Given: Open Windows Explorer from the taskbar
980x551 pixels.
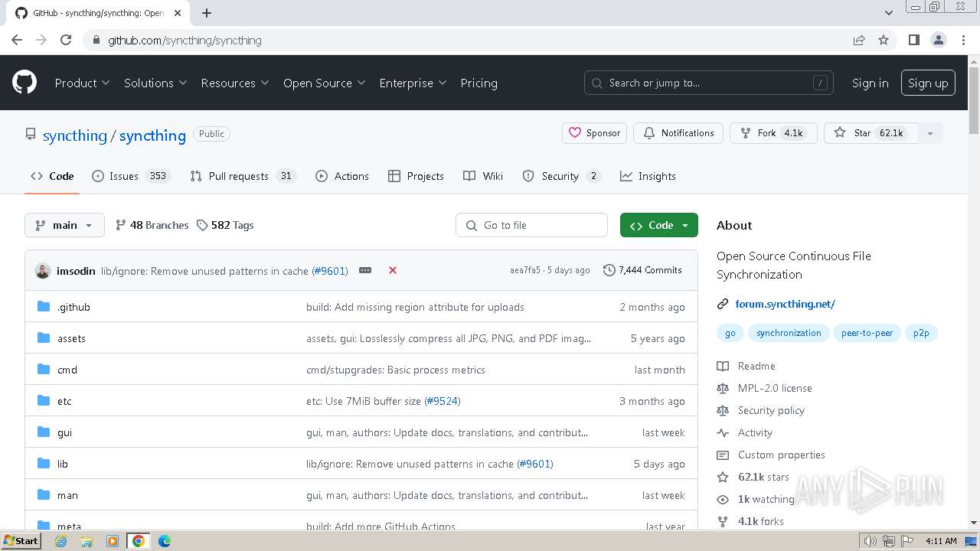Looking at the screenshot, I should [x=87, y=541].
